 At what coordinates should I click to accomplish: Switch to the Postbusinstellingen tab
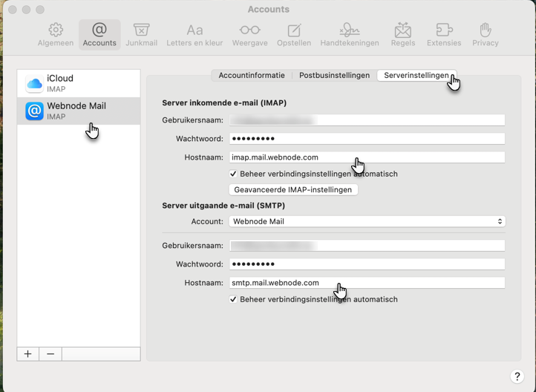334,76
